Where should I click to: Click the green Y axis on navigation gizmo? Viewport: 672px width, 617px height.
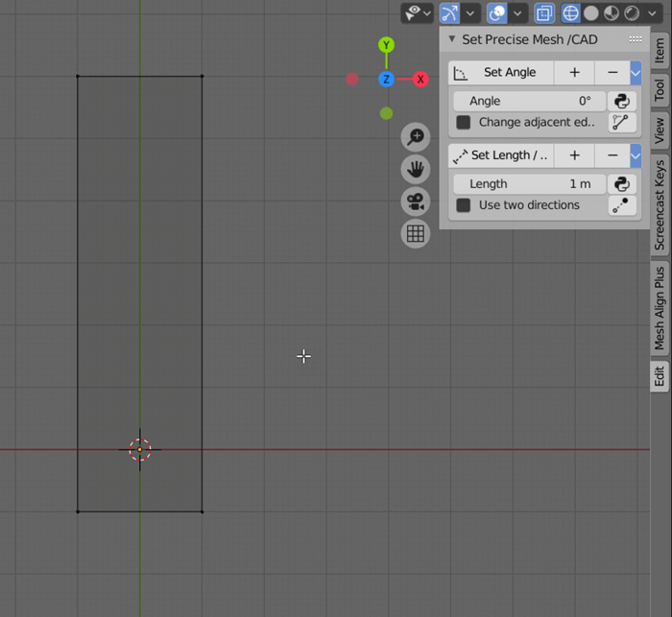387,45
